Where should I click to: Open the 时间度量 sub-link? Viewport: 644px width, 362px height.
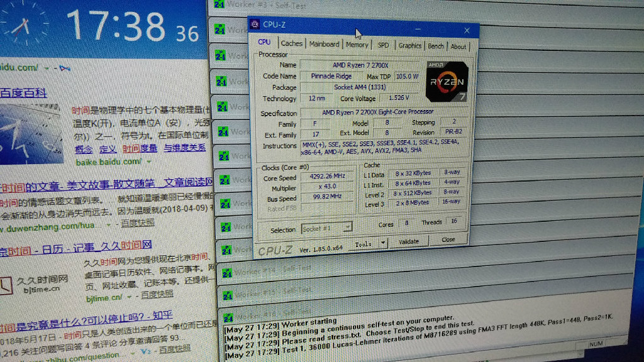coord(140,148)
